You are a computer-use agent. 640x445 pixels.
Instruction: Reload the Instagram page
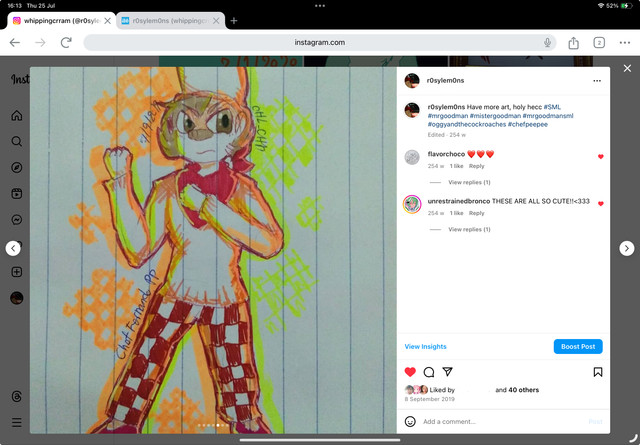66,42
